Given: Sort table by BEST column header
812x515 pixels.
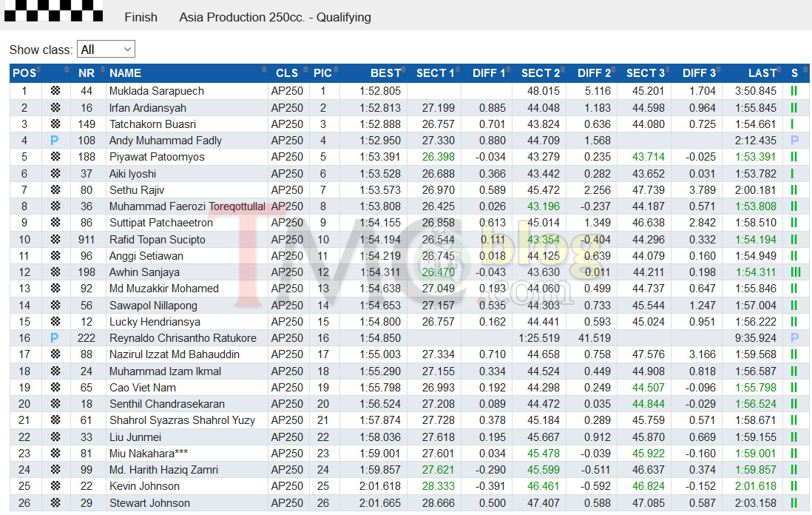Looking at the screenshot, I should (374, 73).
